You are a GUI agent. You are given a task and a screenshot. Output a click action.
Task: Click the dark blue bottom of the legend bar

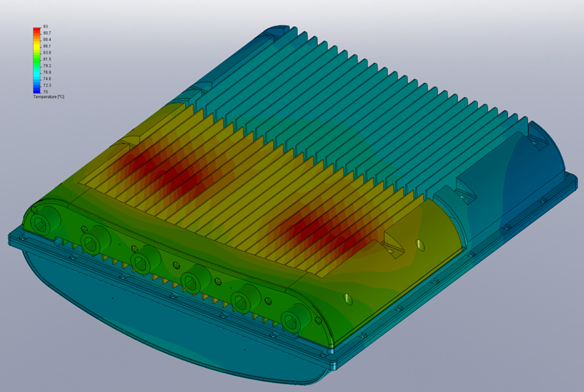(x=37, y=90)
